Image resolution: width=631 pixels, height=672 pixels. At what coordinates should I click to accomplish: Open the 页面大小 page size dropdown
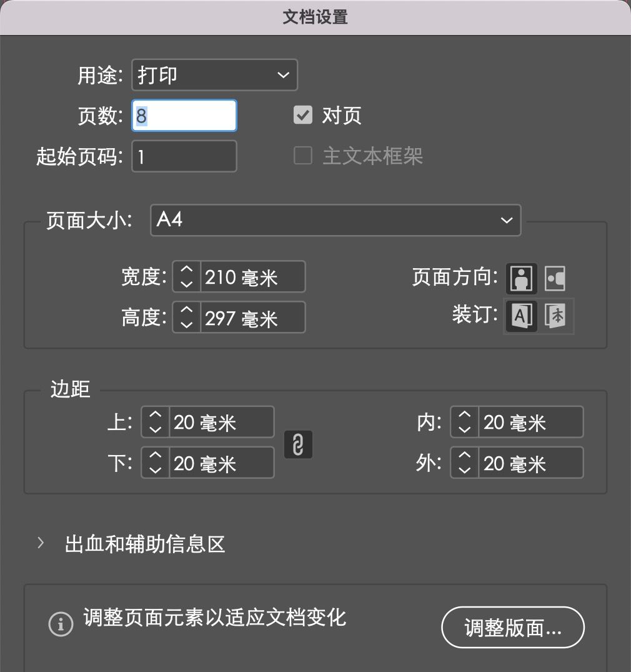(x=335, y=220)
